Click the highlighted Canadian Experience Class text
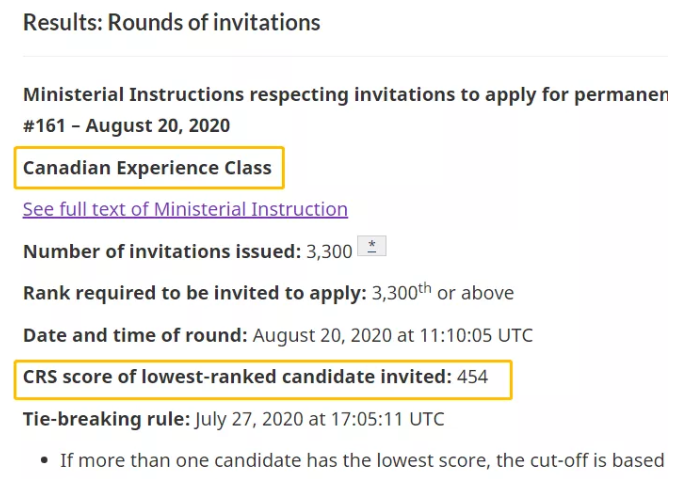Screen dimensions: 678x479 click(147, 167)
